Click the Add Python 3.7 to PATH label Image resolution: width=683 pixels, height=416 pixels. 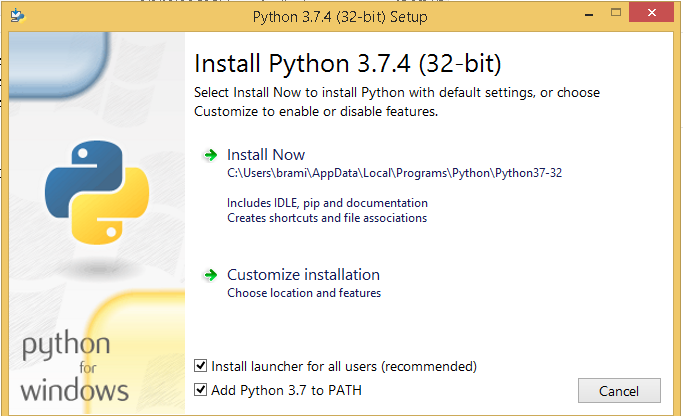(x=286, y=390)
